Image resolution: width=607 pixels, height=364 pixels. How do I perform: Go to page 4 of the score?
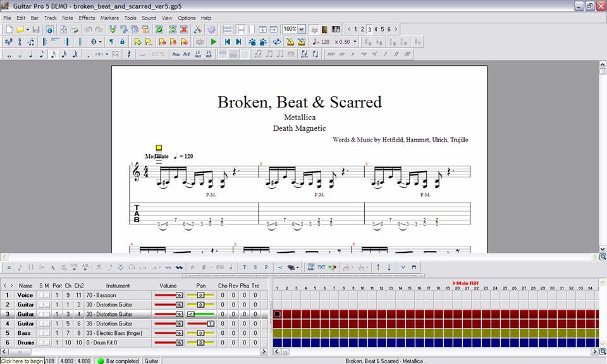tap(376, 29)
